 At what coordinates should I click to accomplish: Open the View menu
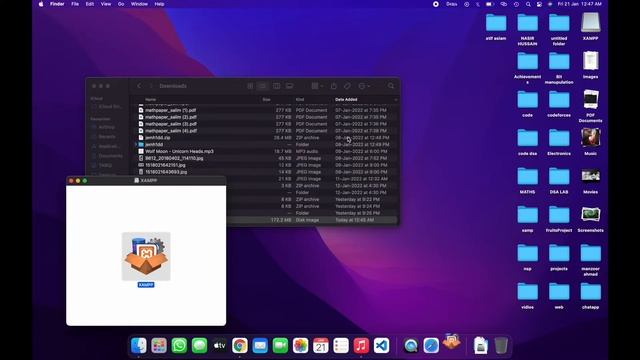click(x=106, y=4)
